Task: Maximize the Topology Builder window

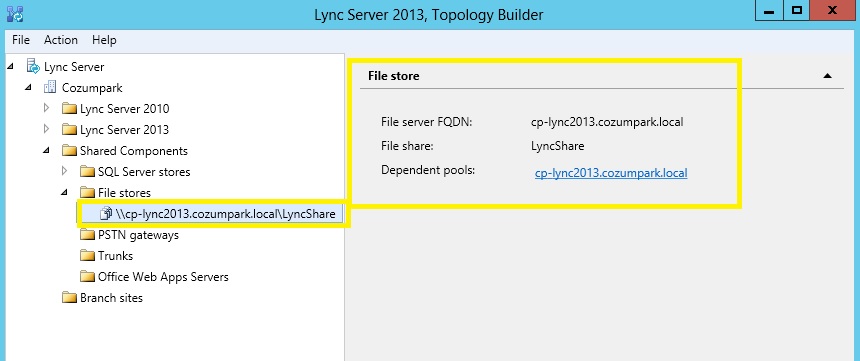Action: click(x=797, y=11)
